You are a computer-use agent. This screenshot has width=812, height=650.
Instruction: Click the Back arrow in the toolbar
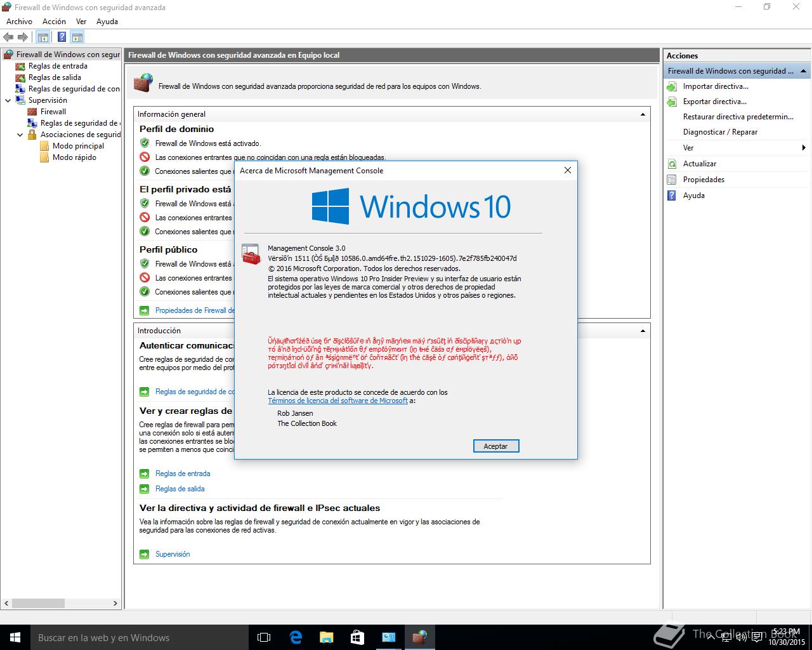tap(8, 37)
